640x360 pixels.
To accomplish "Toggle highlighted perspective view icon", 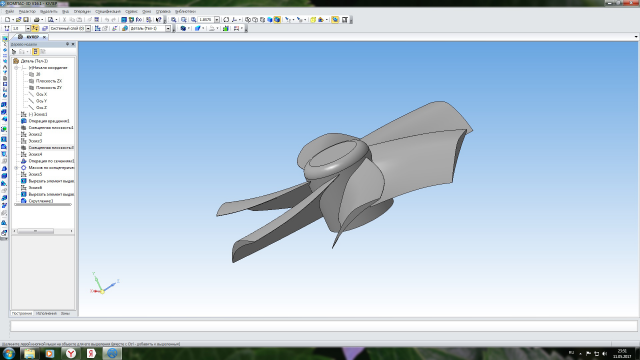I will tap(335, 20).
